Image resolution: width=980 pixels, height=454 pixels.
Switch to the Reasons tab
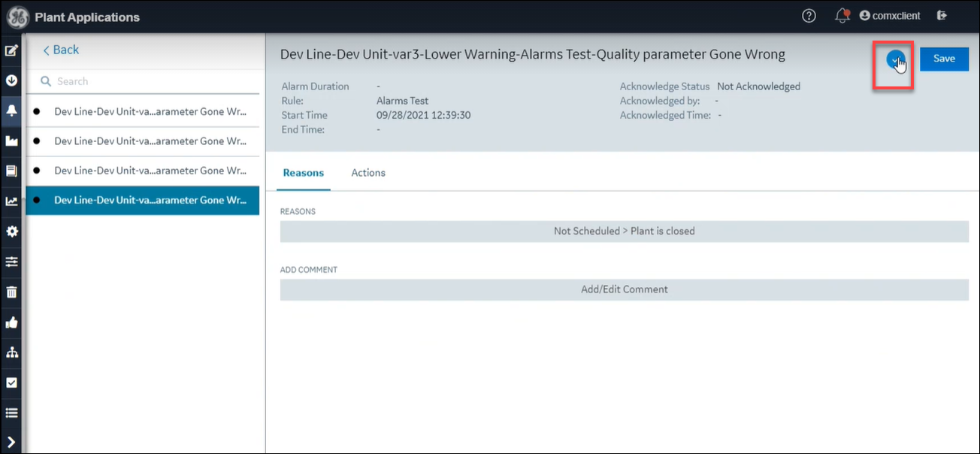click(x=304, y=173)
